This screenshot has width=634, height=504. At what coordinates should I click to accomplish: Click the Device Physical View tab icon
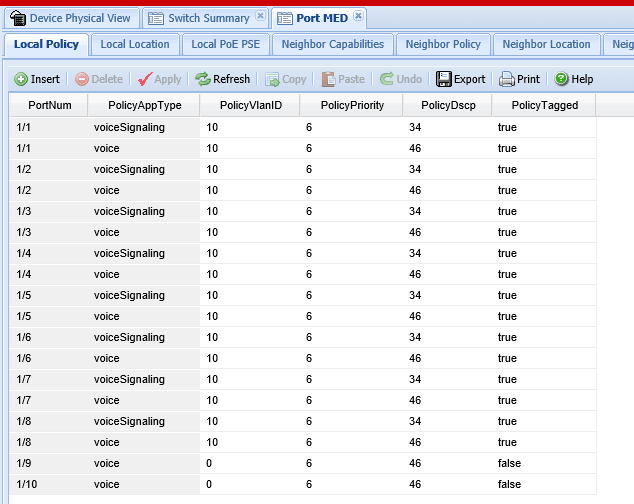click(x=18, y=18)
